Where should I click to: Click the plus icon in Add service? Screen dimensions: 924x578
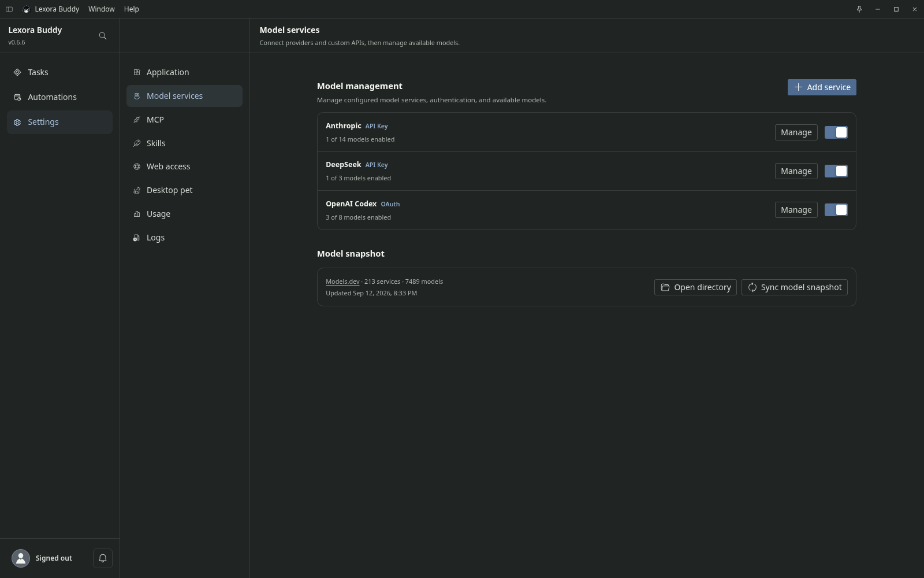798,87
